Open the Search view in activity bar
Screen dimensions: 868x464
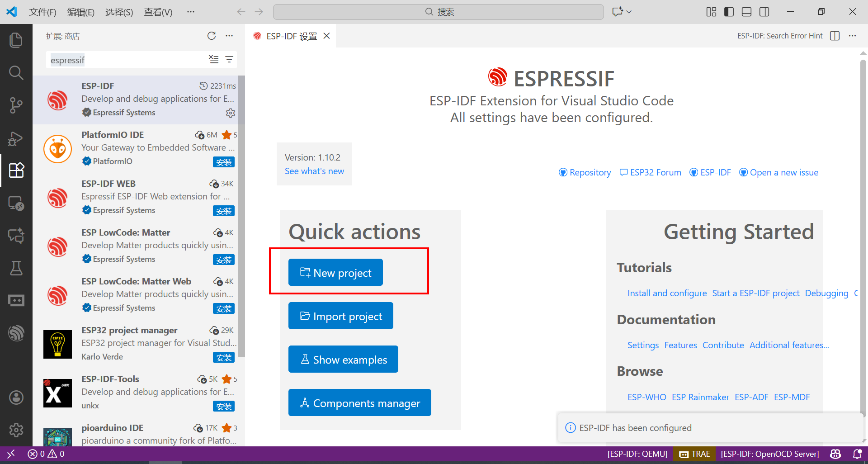[16, 72]
